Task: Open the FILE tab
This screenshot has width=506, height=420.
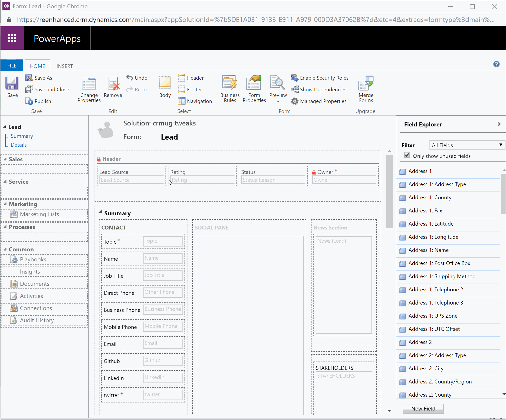Action: (12, 66)
